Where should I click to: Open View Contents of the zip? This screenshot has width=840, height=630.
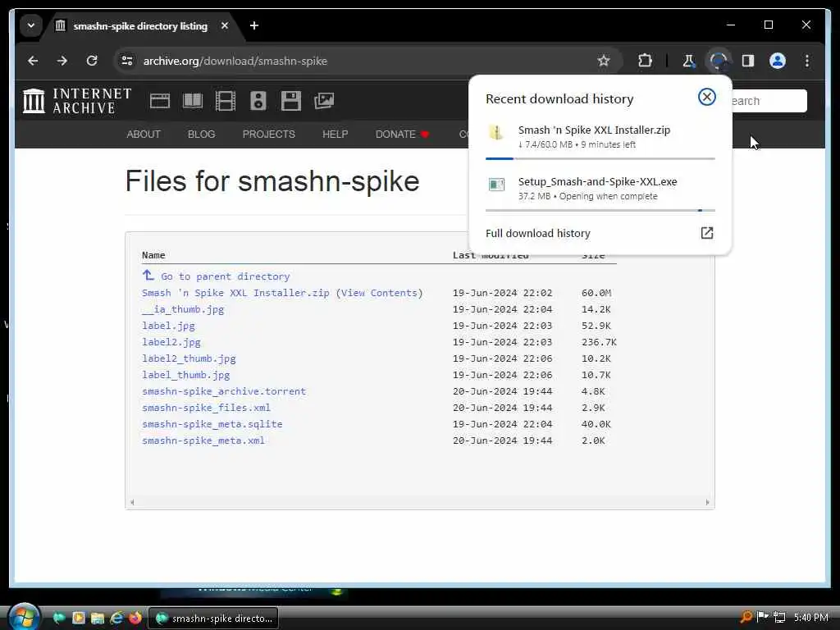pos(379,293)
